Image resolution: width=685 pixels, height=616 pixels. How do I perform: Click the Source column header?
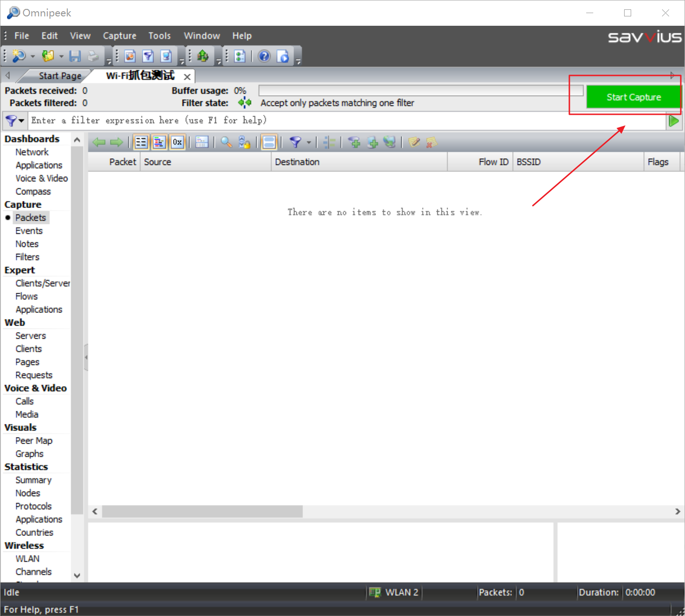(x=206, y=162)
